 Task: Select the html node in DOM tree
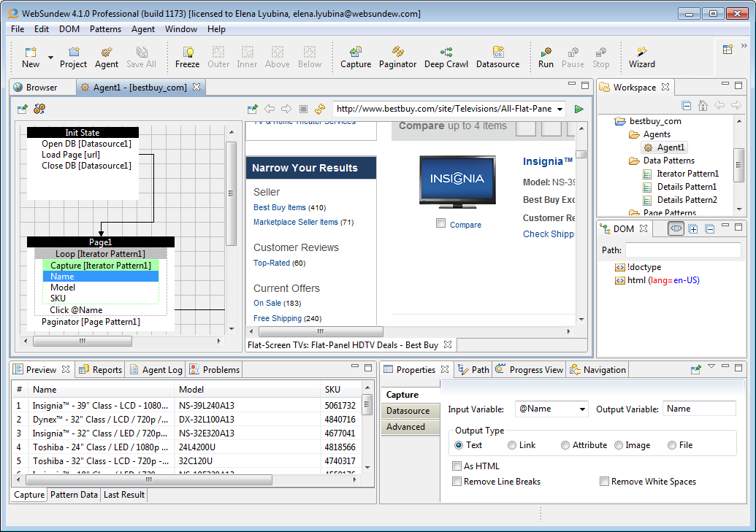click(x=657, y=280)
